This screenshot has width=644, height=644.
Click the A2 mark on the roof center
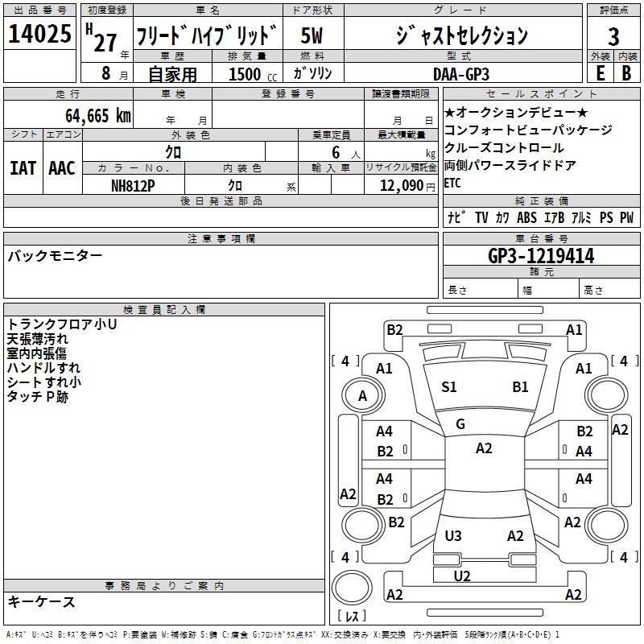click(484, 448)
